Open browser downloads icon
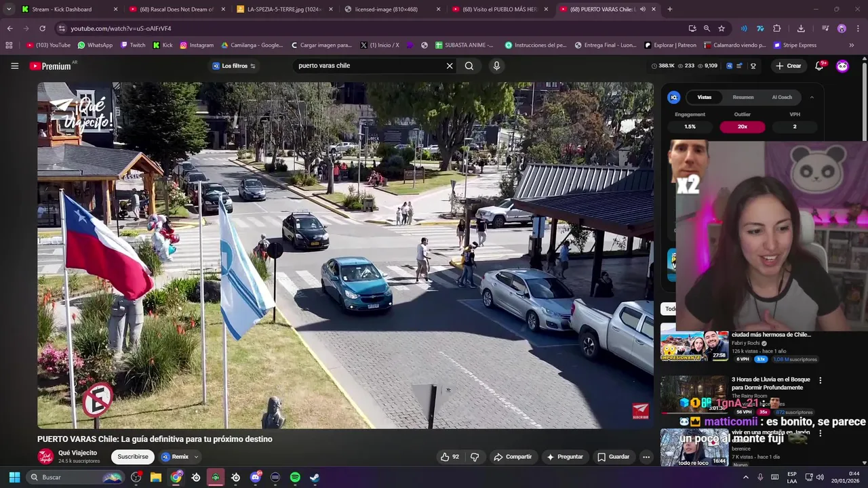Viewport: 868px width, 488px height. click(x=801, y=28)
